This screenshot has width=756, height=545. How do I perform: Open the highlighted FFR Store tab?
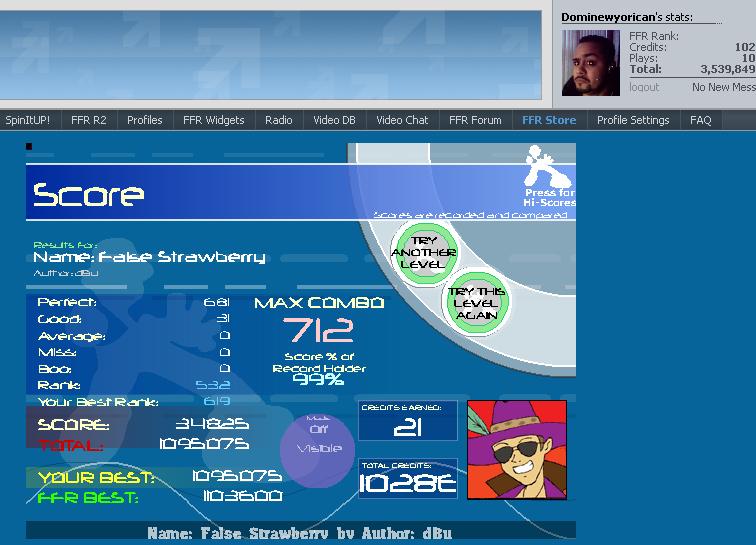549,120
